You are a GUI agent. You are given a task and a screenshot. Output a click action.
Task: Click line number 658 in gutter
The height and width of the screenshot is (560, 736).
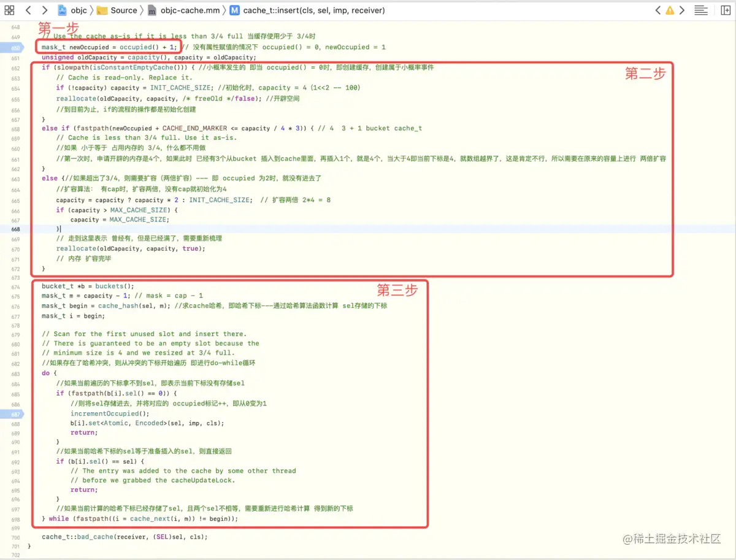(x=15, y=129)
